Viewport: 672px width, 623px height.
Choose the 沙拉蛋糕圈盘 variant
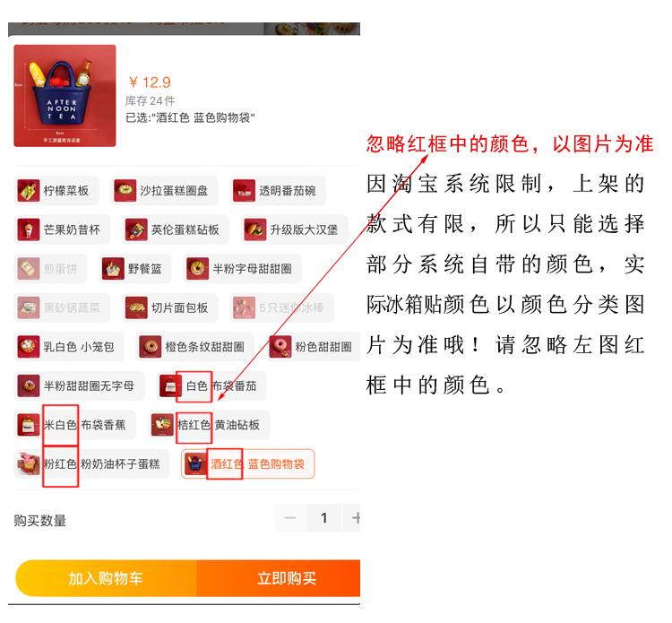tap(165, 190)
